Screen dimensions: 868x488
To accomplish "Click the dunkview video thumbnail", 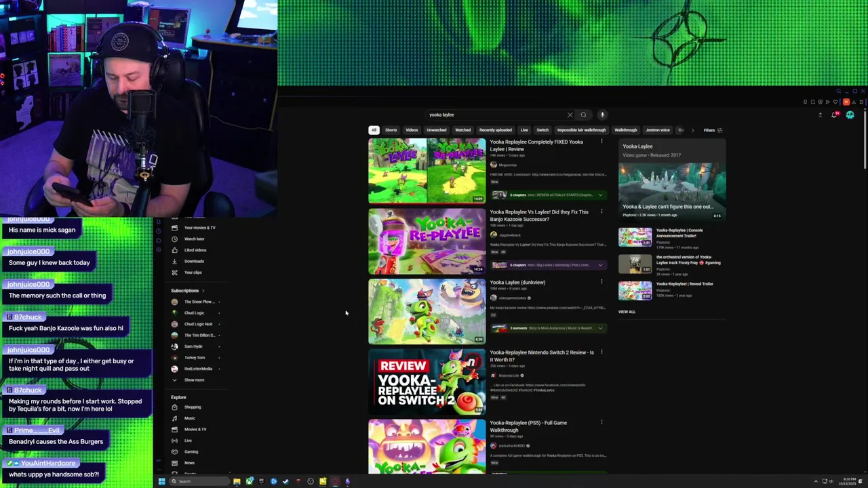I will [x=427, y=311].
